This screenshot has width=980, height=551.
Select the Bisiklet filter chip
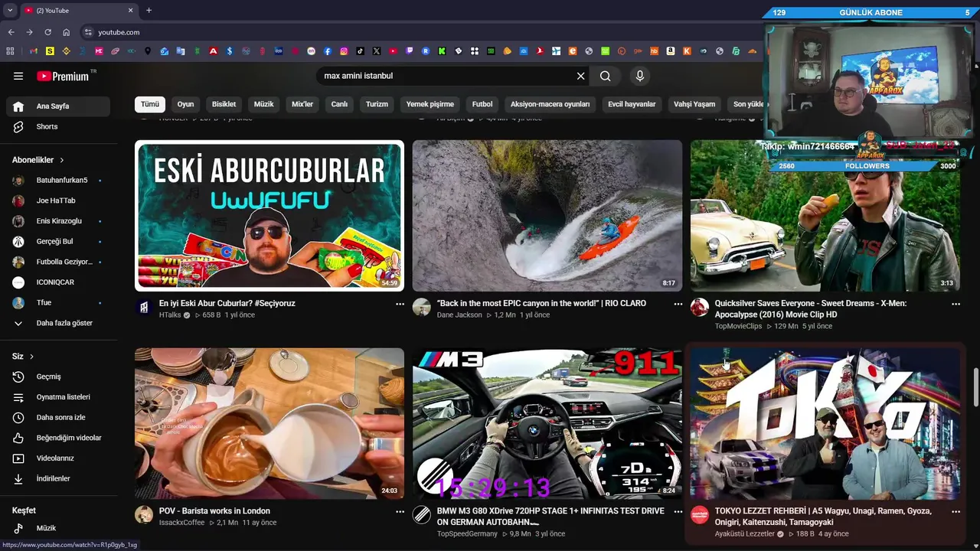(224, 104)
